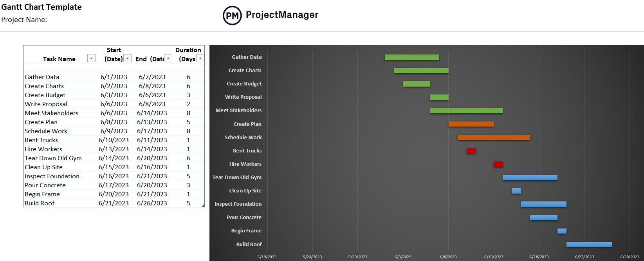Select the red Rent Trucks bar
The height and width of the screenshot is (261, 644).
pyautogui.click(x=471, y=150)
